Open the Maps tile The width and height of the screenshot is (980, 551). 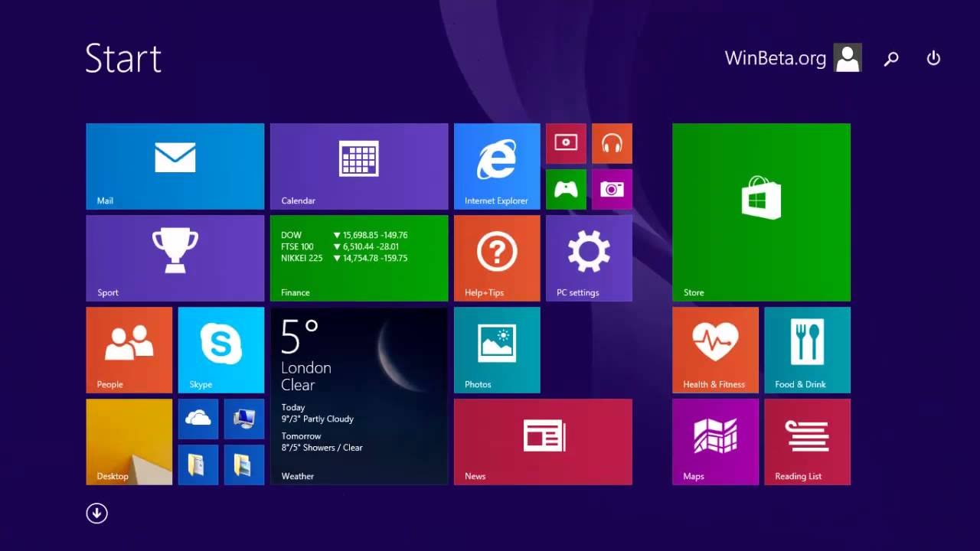pyautogui.click(x=715, y=442)
